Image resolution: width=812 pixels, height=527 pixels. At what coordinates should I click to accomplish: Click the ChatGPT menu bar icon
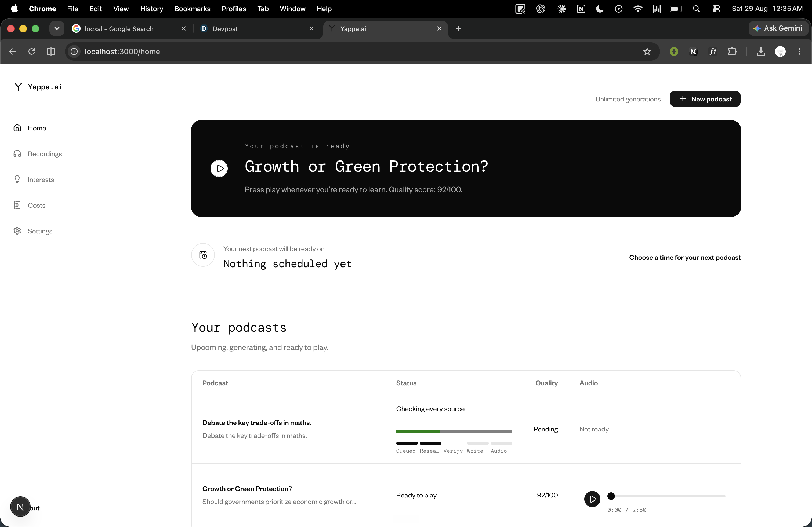(541, 9)
